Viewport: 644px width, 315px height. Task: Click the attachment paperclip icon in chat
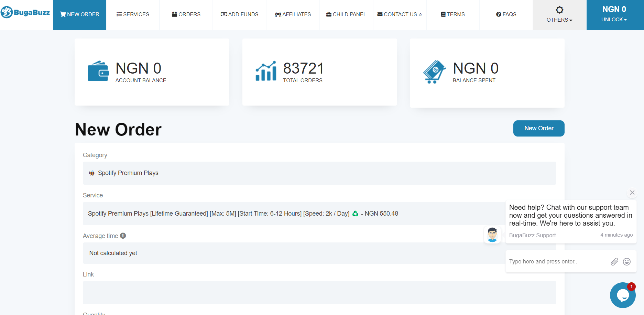coord(614,262)
